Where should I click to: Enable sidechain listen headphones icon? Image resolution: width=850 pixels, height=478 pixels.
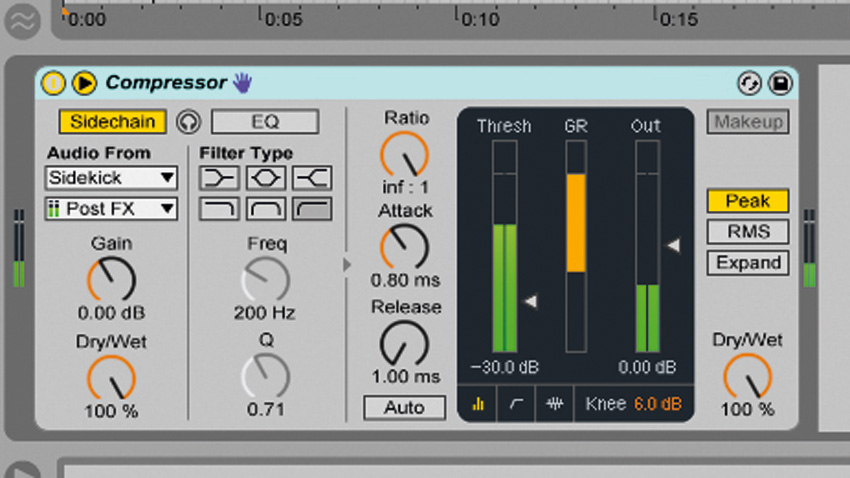point(188,121)
